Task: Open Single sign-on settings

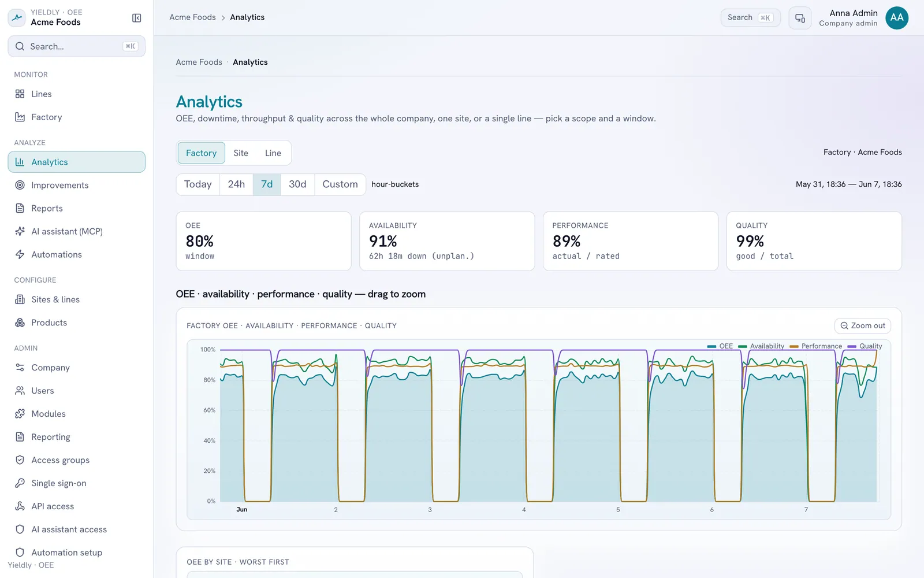Action: pos(76,483)
